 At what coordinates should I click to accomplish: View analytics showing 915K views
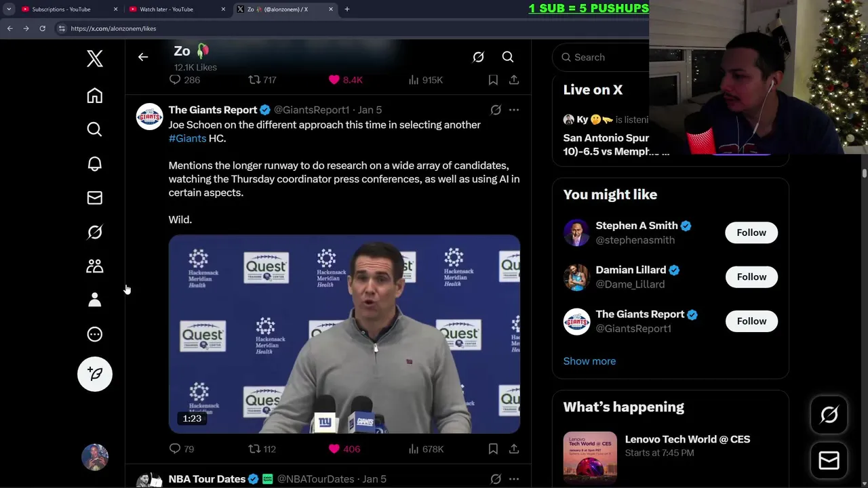click(426, 80)
